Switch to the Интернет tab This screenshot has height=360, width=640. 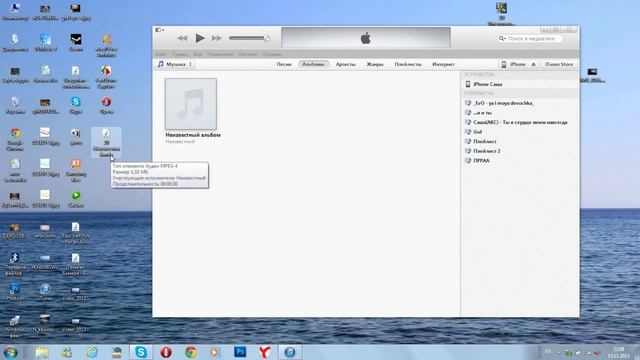443,64
